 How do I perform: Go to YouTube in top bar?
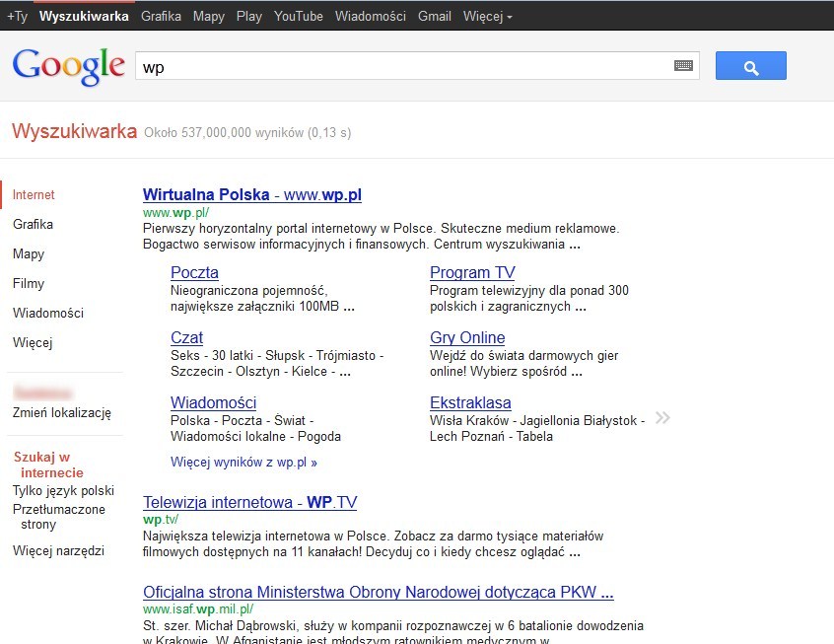299,17
